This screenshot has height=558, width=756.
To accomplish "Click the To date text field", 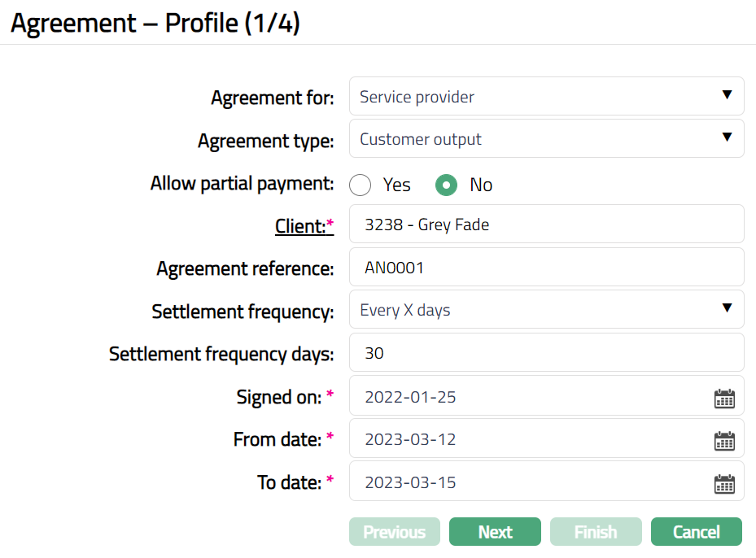I will (529, 482).
